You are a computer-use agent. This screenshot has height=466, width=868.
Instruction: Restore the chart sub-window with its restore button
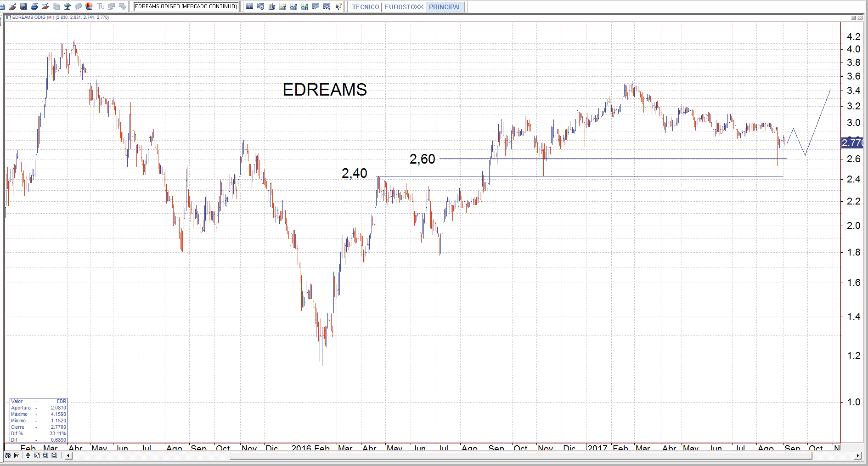(853, 18)
